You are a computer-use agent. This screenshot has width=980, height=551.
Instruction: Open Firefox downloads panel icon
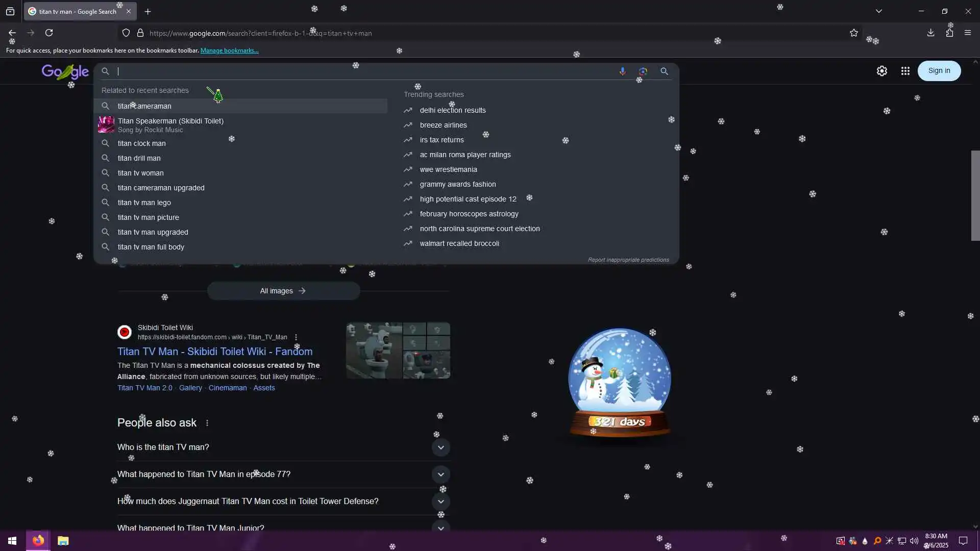pos(930,33)
